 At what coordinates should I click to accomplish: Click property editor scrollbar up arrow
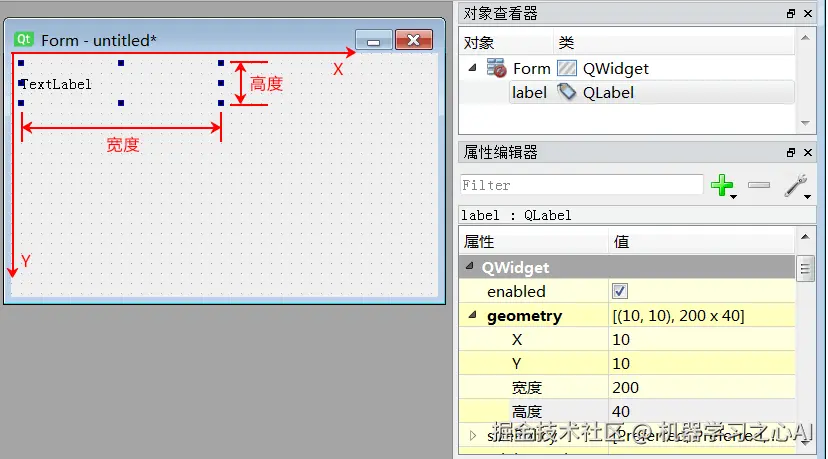click(x=805, y=237)
